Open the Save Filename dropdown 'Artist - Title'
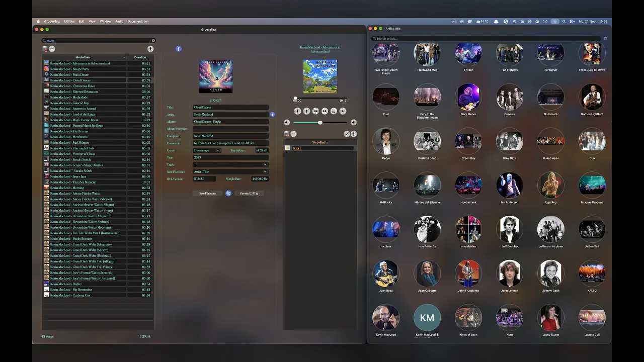Screen dimensions: 644x362 [x=230, y=172]
